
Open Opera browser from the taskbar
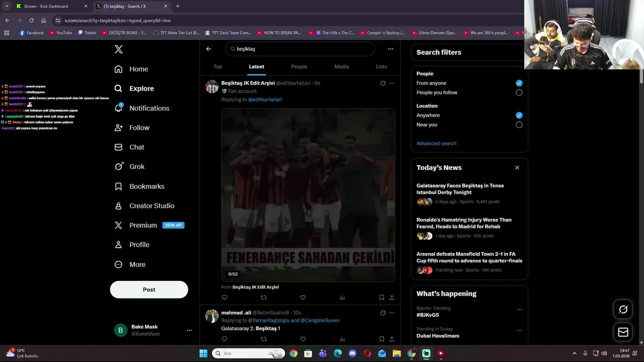(367, 353)
